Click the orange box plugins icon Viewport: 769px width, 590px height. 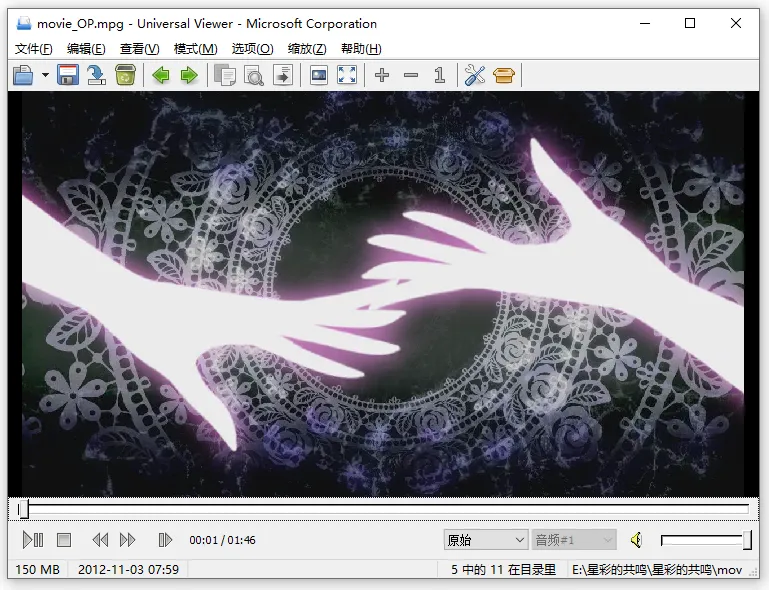pos(504,76)
